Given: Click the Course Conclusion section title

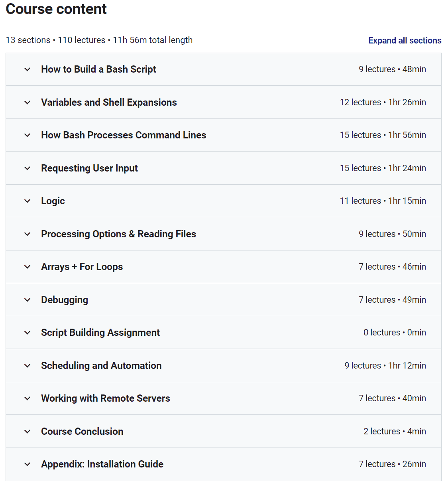Looking at the screenshot, I should click(82, 432).
